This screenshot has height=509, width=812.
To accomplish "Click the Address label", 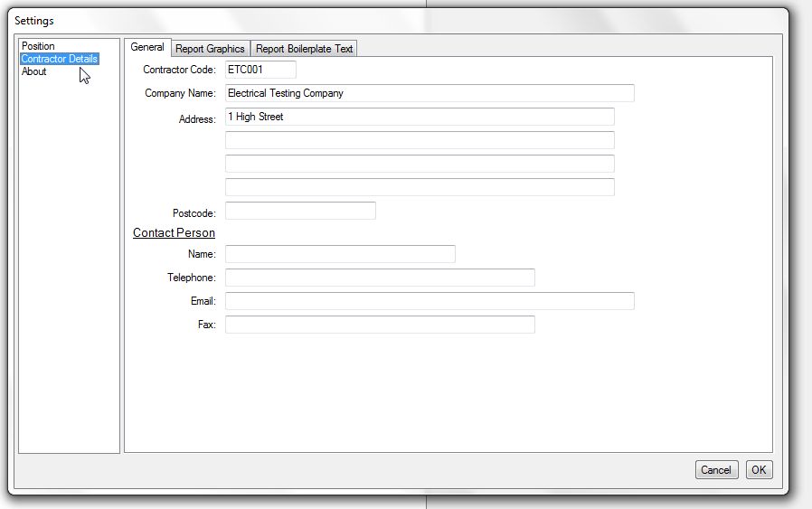I will point(197,119).
